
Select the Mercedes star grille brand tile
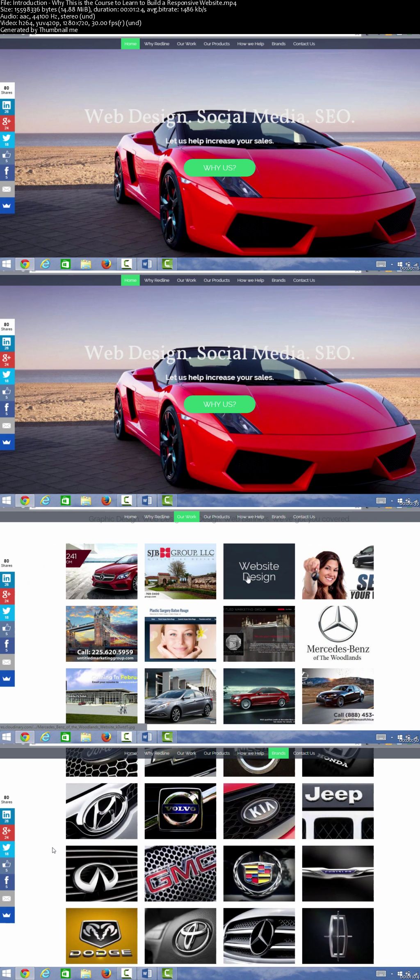pos(259,936)
